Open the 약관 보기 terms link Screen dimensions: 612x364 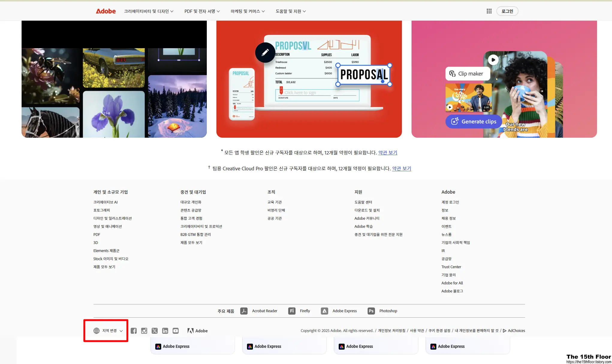388,152
